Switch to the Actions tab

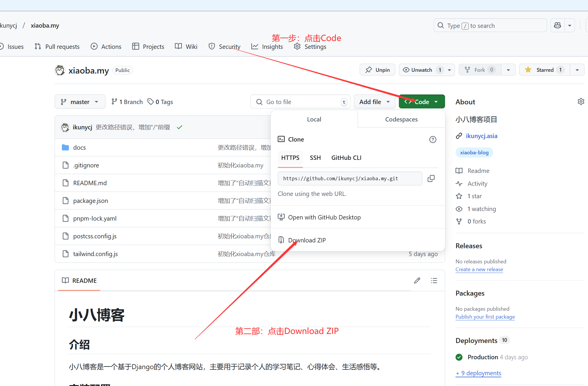tap(106, 47)
